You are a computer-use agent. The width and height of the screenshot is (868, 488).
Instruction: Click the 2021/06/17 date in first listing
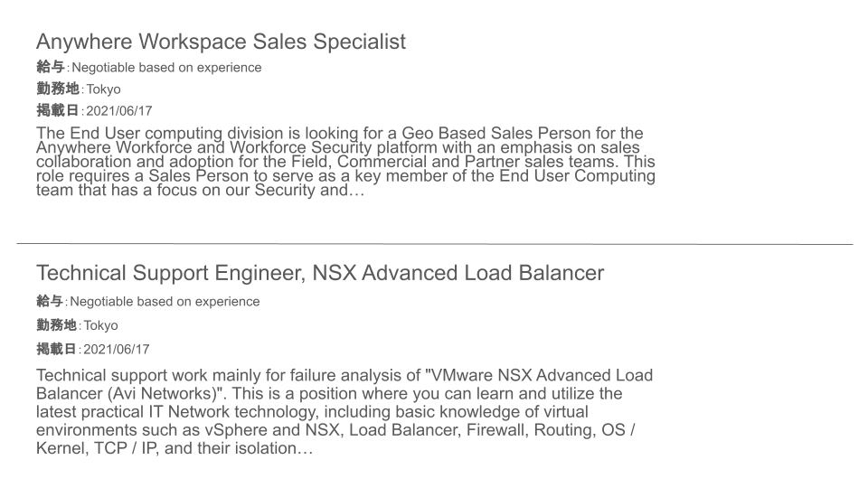119,110
